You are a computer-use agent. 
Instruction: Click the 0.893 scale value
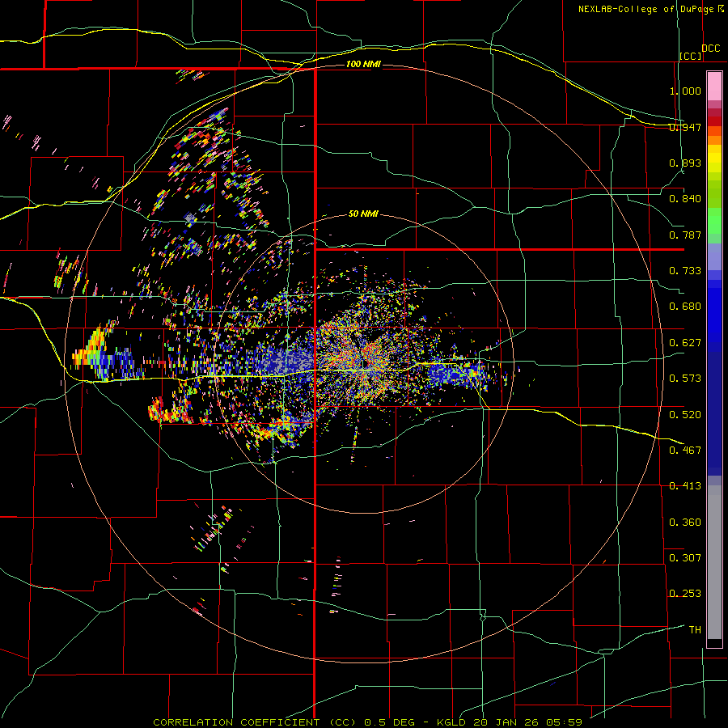[x=685, y=163]
